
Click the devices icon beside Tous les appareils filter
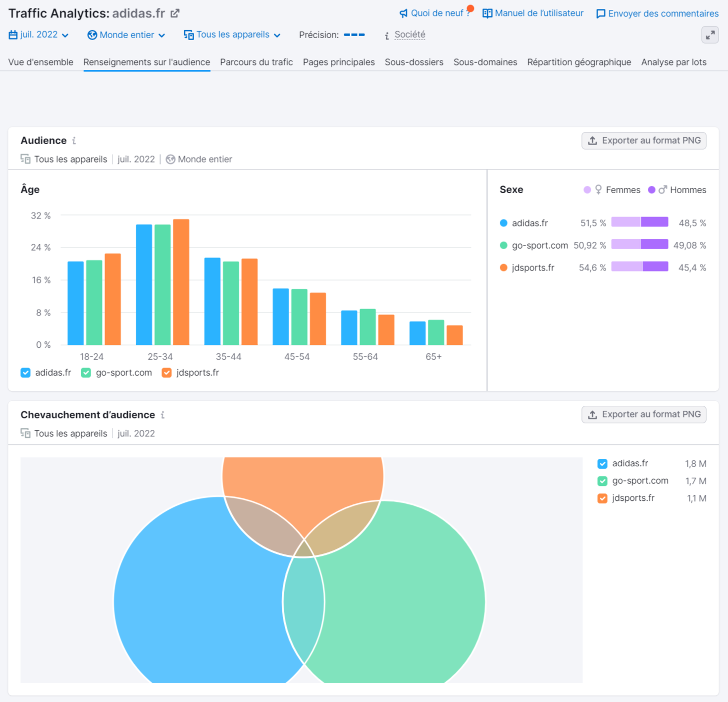(189, 35)
